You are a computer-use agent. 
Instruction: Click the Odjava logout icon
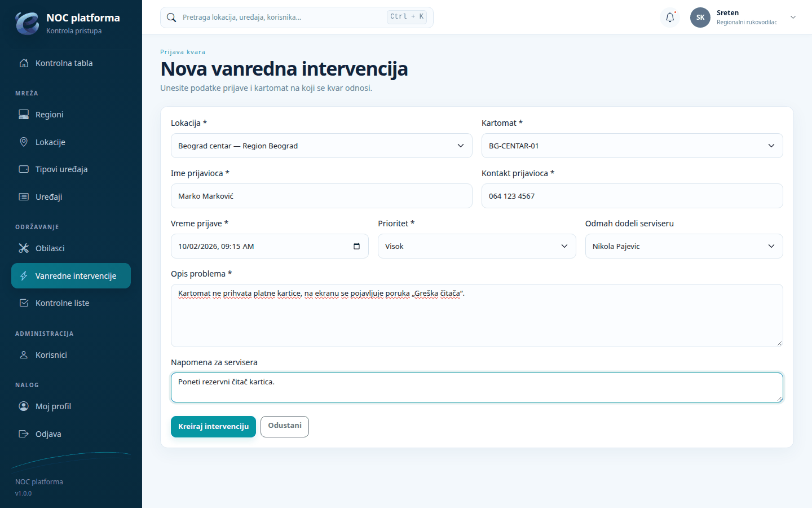pos(24,434)
